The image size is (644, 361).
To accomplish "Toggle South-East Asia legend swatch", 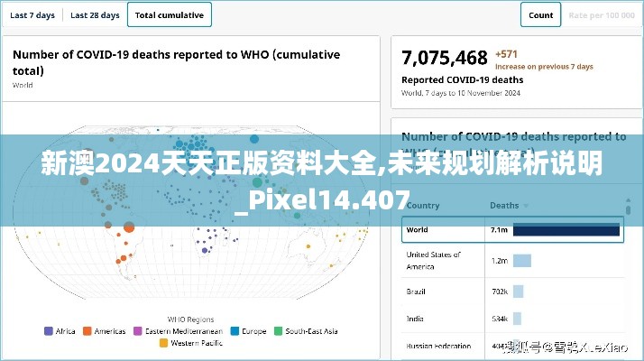I will pyautogui.click(x=280, y=331).
